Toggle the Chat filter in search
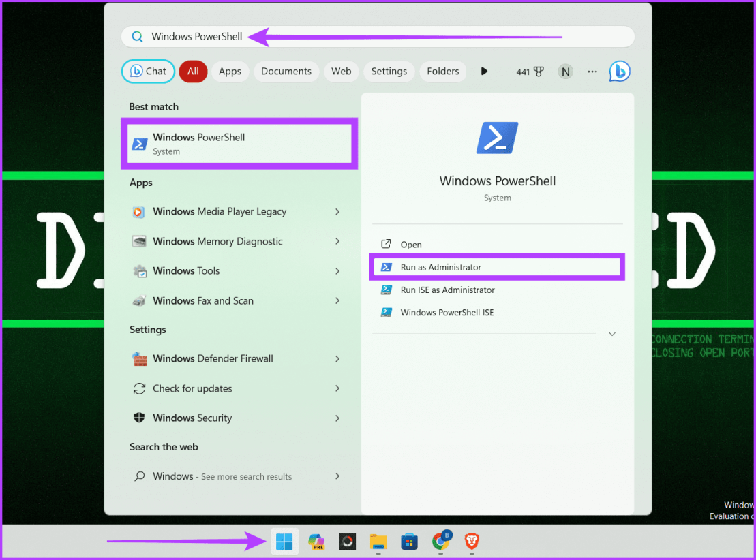This screenshot has width=756, height=560. click(148, 71)
